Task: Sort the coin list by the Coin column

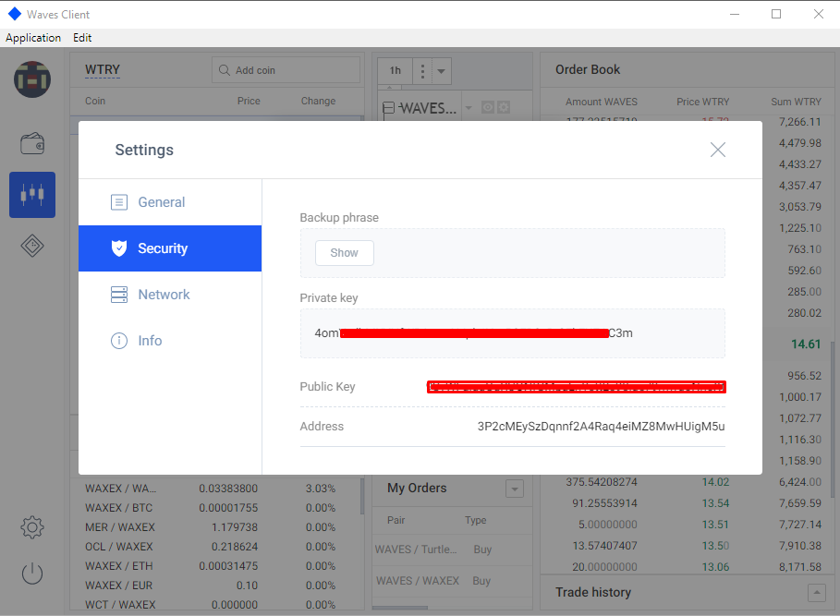Action: coord(95,102)
